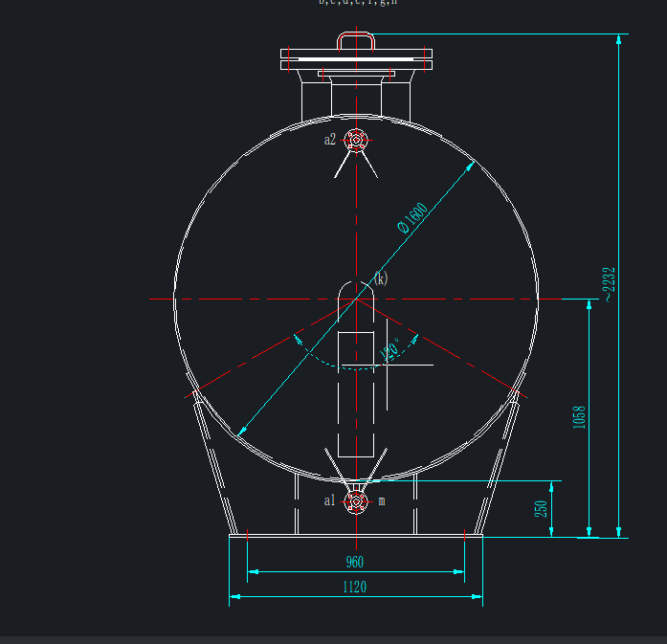Select the 250 clearance dimension text

(x=541, y=509)
